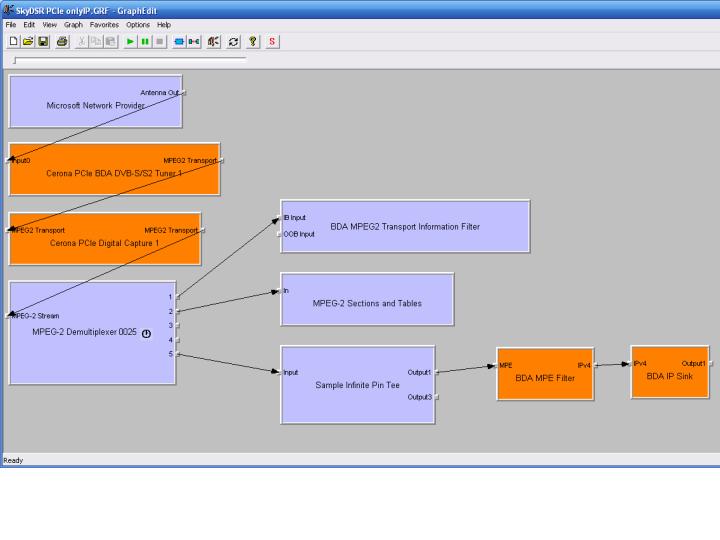The image size is (720, 540).
Task: Click the Ready status bar text
Action: 13,460
